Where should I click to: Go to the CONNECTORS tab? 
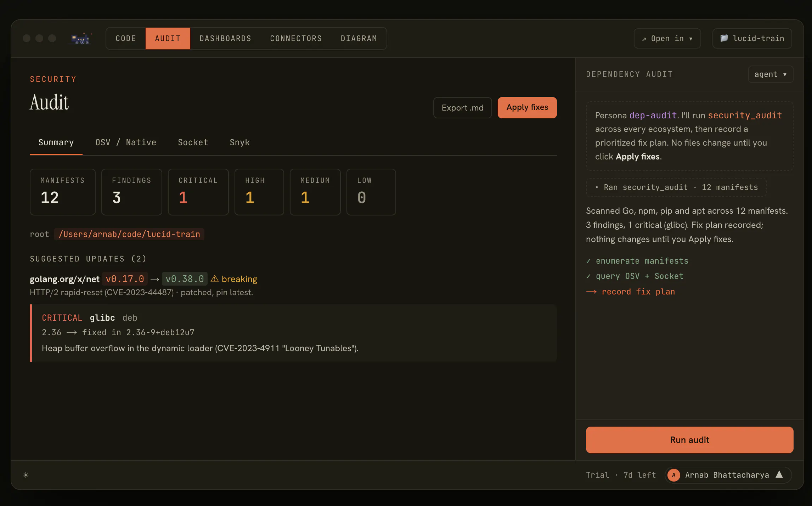pyautogui.click(x=296, y=38)
